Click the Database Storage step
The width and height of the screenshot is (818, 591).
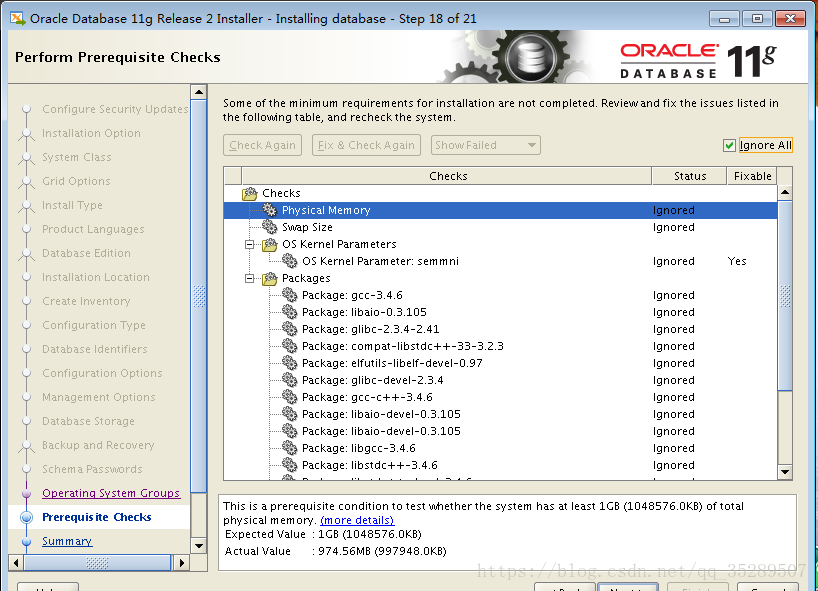[88, 421]
